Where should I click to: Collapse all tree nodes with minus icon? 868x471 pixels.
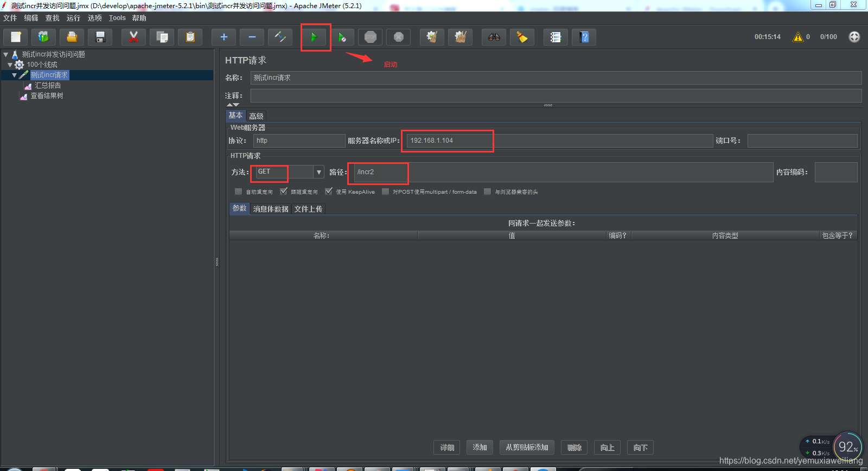coord(252,37)
